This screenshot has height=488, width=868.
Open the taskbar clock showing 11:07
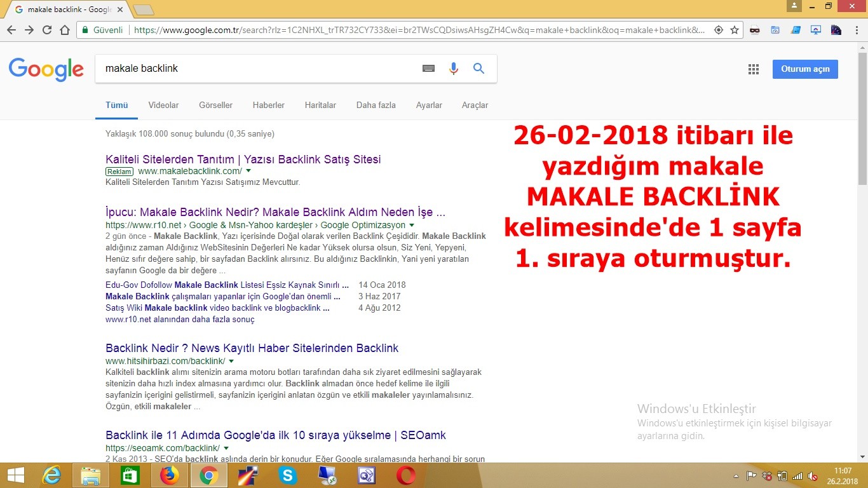point(843,475)
